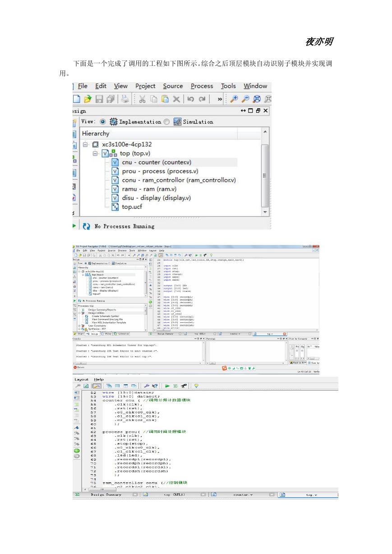The image size is (392, 554).
Task: Click Delete X icon in enlarged Hierarchy screenshot toolbar
Action: (176, 99)
